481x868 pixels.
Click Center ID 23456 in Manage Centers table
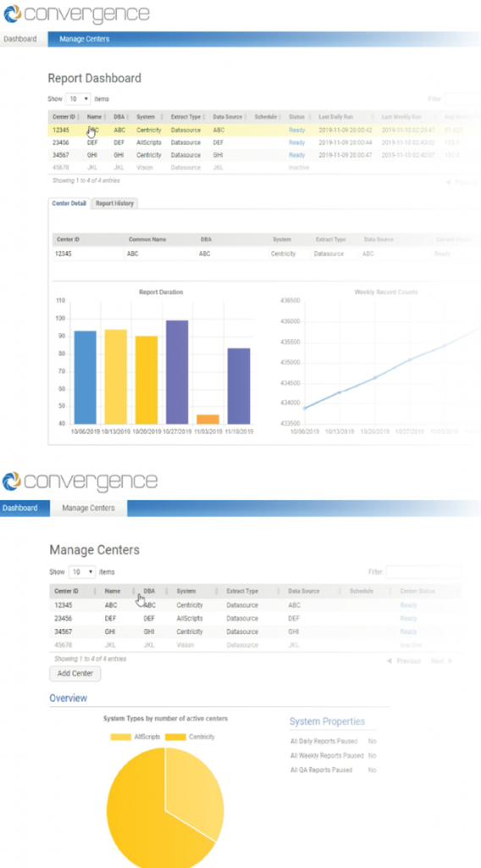click(63, 618)
